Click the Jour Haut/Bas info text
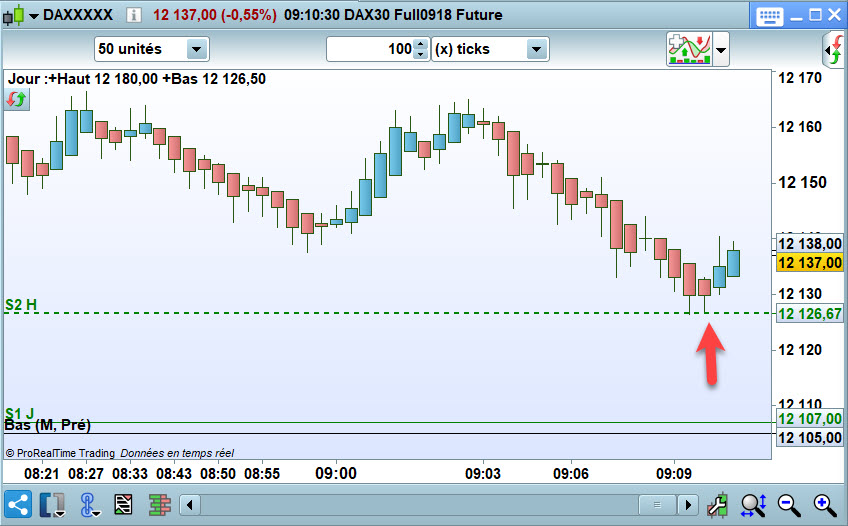Image resolution: width=848 pixels, height=526 pixels. 137,79
